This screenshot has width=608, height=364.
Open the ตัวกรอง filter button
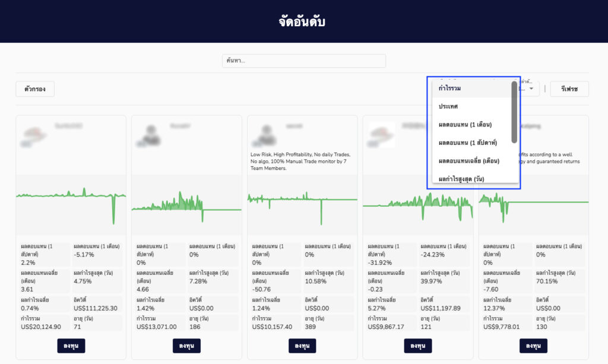[x=35, y=89]
